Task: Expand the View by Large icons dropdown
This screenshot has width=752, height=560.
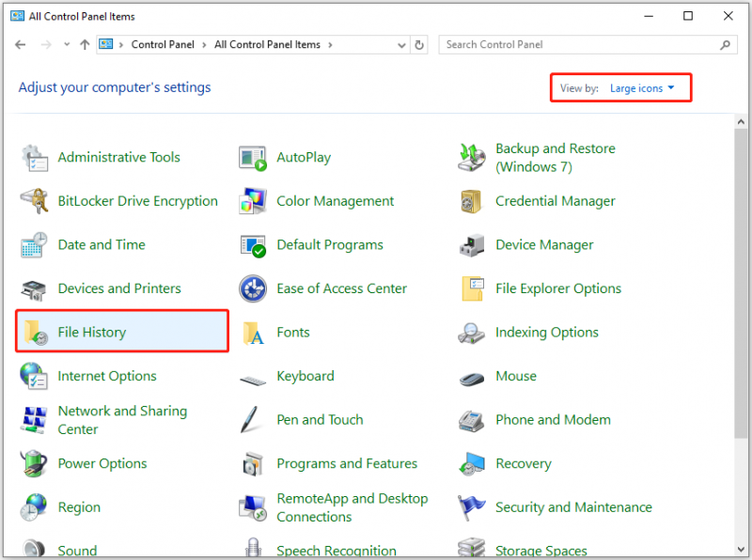Action: (642, 88)
